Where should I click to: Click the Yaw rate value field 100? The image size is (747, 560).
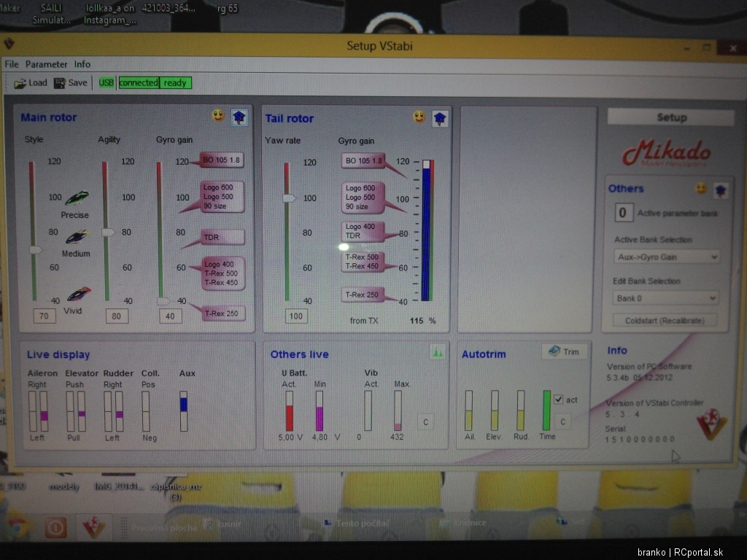pyautogui.click(x=296, y=316)
